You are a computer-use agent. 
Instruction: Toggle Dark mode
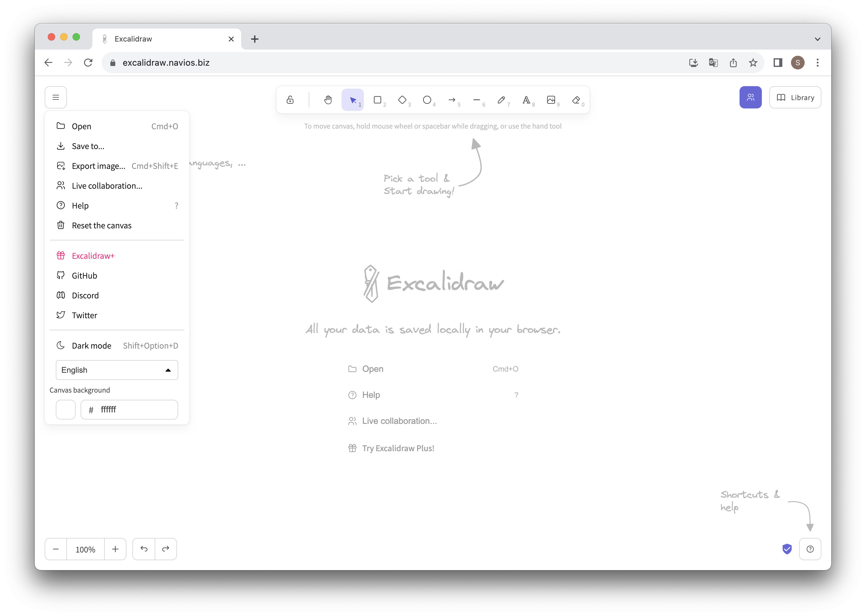pos(117,345)
